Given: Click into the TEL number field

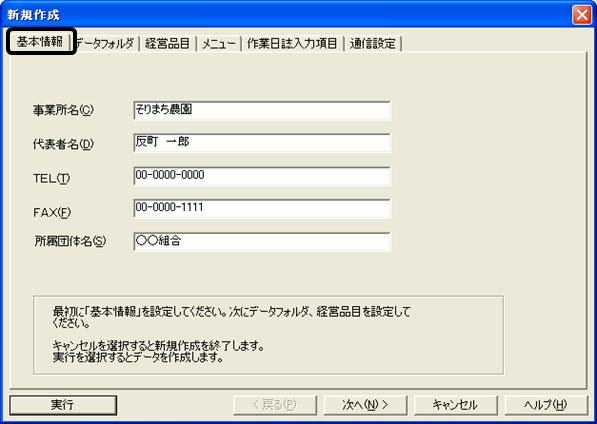Looking at the screenshot, I should click(262, 176).
